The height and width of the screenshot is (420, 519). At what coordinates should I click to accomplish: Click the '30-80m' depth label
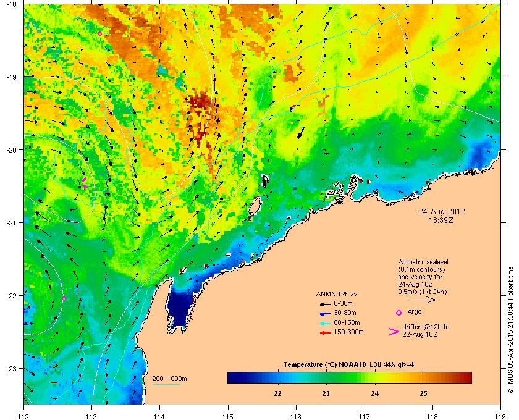pyautogui.click(x=345, y=313)
